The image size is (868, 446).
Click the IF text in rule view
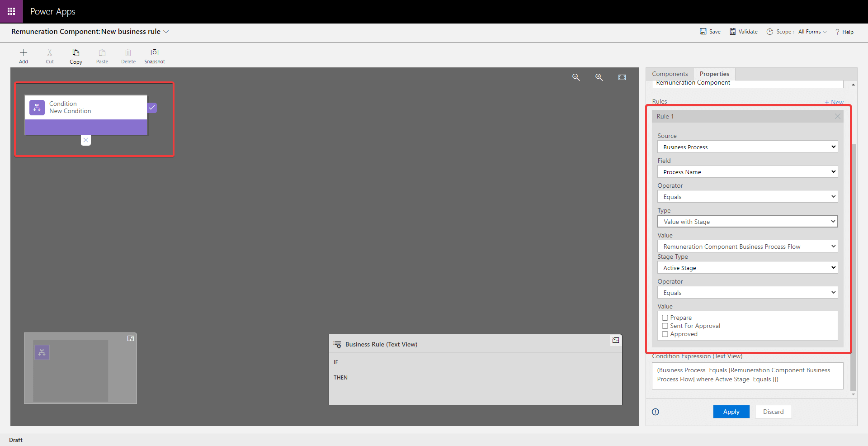pos(336,362)
